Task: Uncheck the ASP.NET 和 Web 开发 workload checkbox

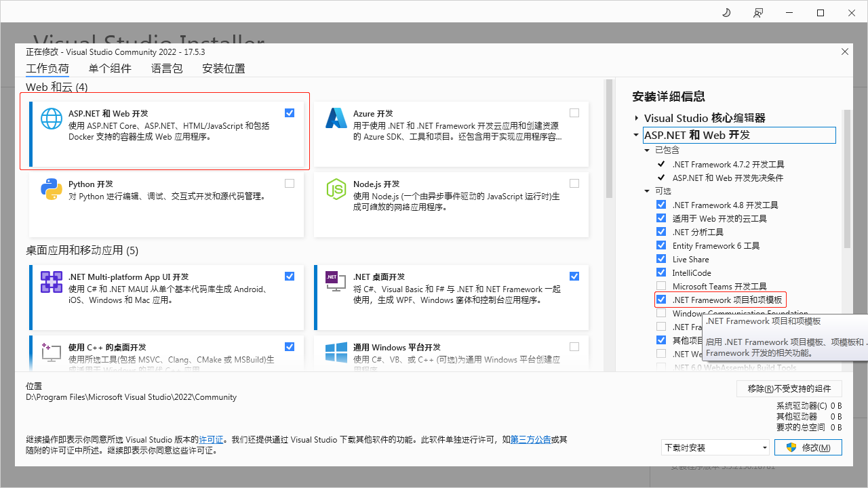Action: [x=290, y=113]
